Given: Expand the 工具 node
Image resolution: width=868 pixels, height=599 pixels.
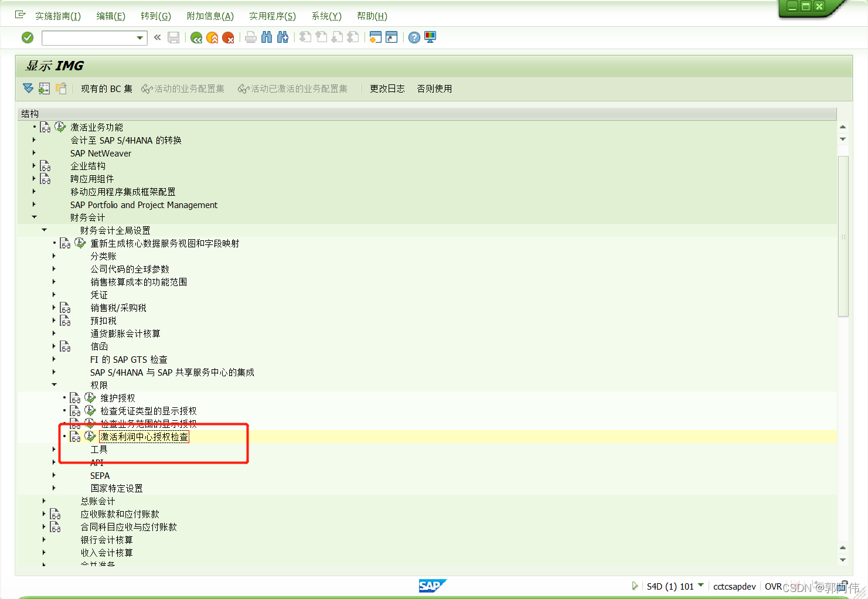Looking at the screenshot, I should coord(54,450).
